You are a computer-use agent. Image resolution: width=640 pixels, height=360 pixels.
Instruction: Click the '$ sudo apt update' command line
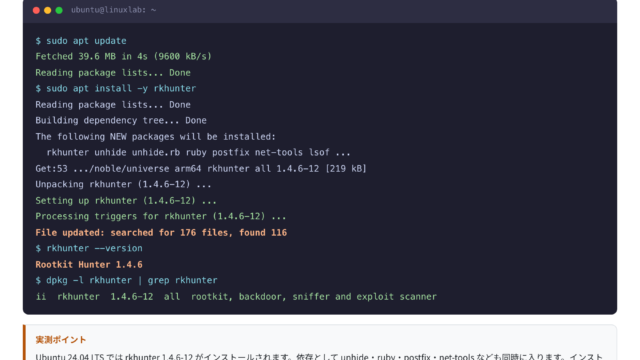pos(81,41)
